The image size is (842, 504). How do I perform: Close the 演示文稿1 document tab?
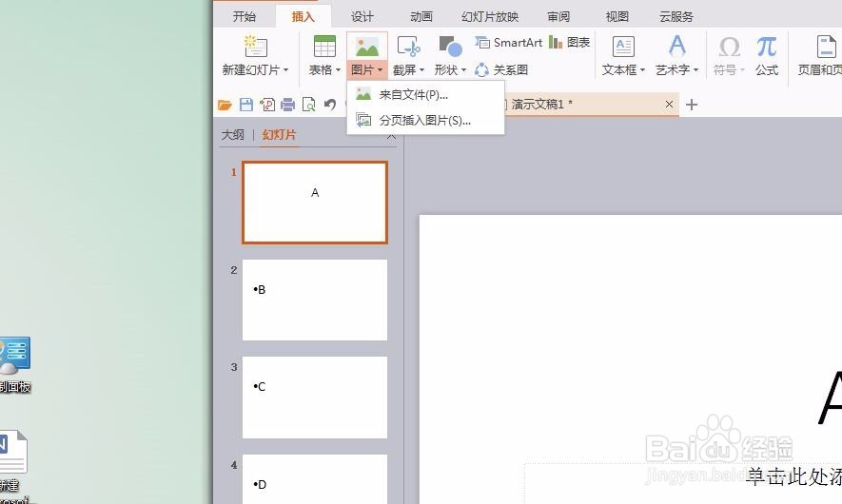(669, 104)
